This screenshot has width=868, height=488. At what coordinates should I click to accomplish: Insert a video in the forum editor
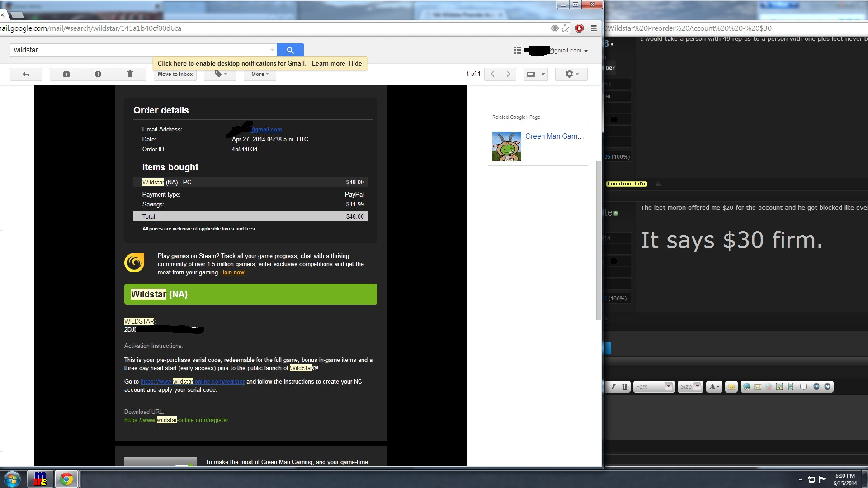pos(790,387)
